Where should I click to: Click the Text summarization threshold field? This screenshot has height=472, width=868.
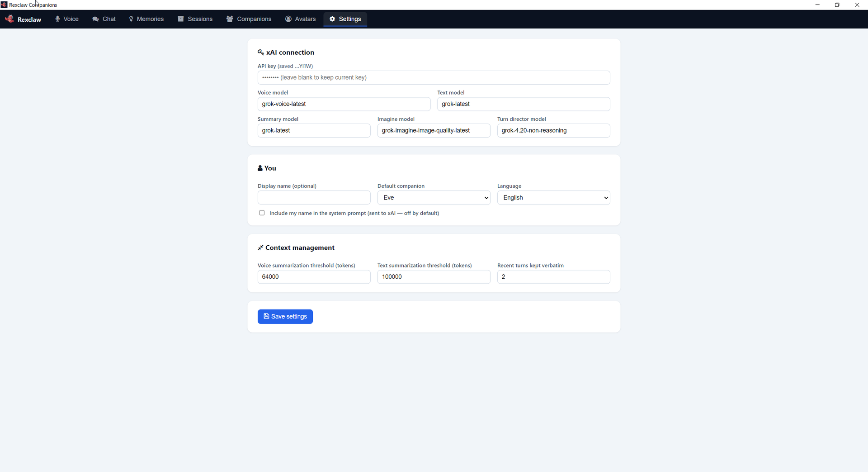click(x=434, y=277)
